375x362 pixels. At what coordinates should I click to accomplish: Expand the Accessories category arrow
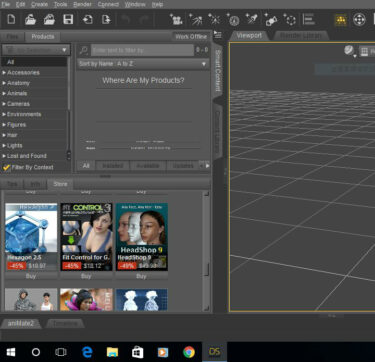click(x=4, y=72)
